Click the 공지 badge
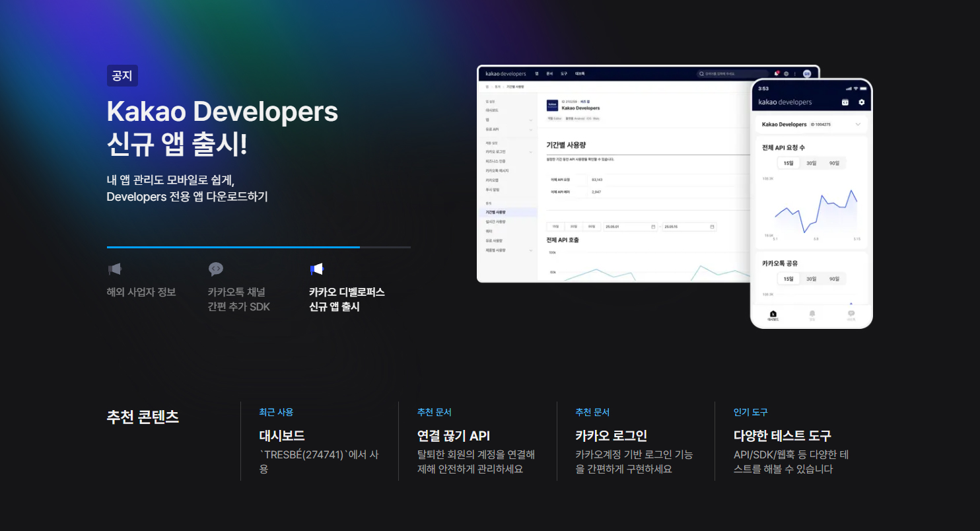Viewport: 980px width, 531px height. point(122,75)
